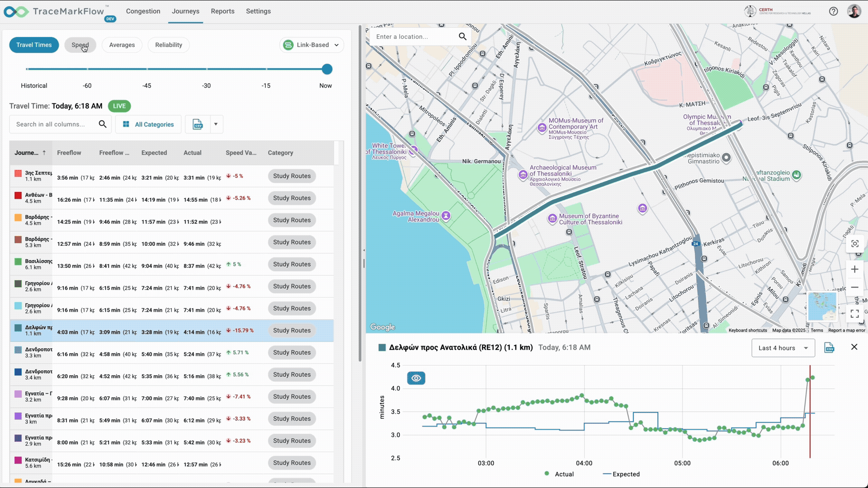Switch to the Speed toggle option
The height and width of the screenshot is (488, 868).
click(80, 45)
